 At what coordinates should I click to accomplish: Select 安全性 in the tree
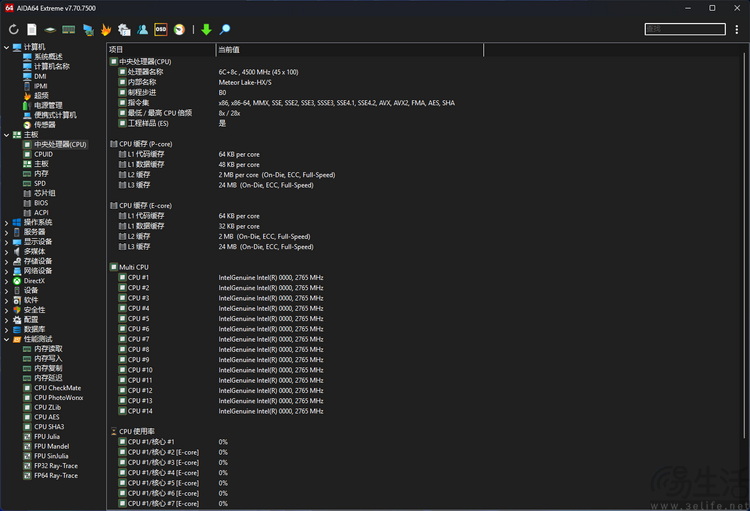[x=34, y=310]
